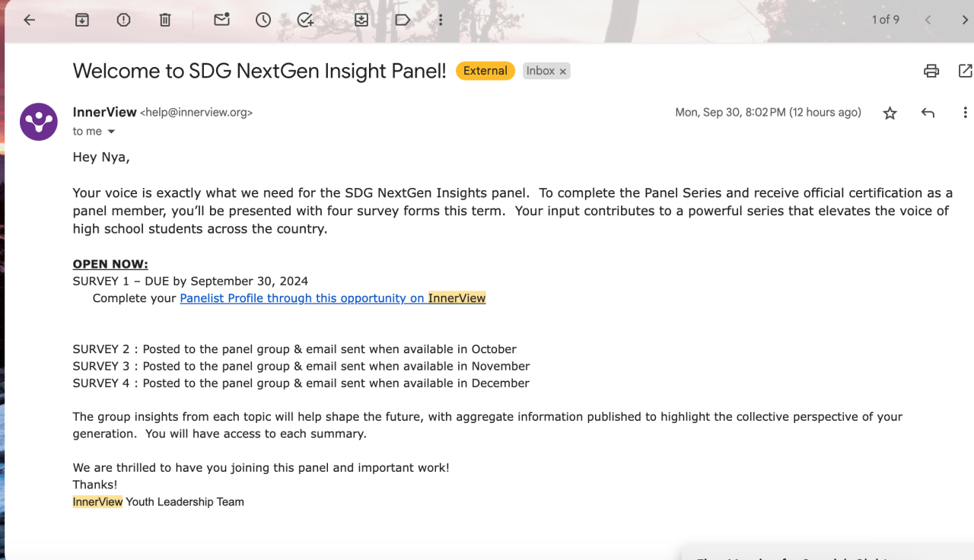Screen dimensions: 974x560
Task: Snooze this email
Action: [263, 21]
